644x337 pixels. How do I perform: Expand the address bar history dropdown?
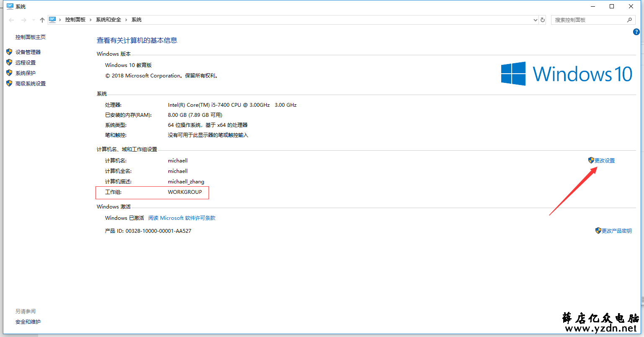click(535, 20)
